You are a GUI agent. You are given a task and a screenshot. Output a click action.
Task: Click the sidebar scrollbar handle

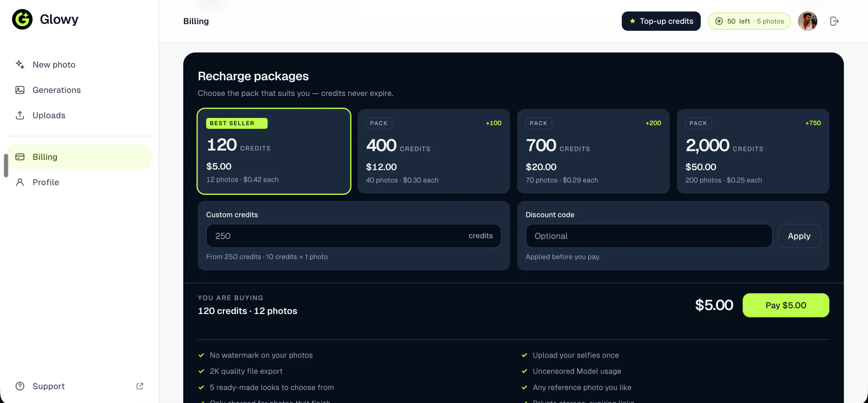click(6, 165)
